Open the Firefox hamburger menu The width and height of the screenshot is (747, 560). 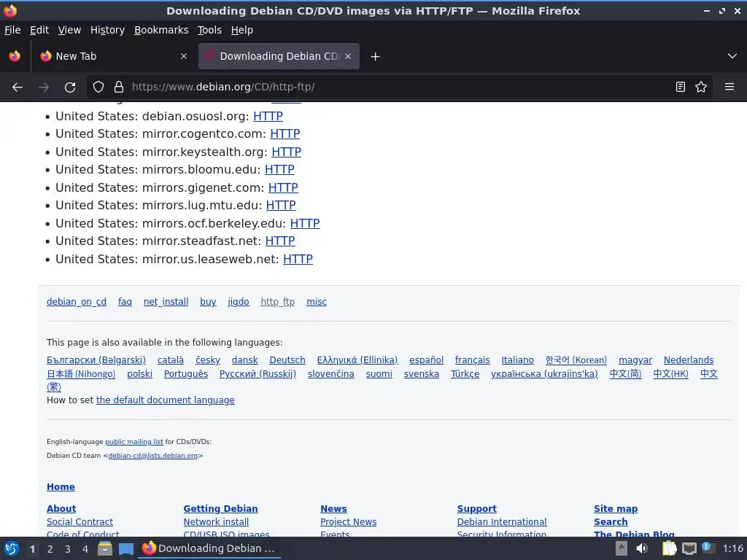pyautogui.click(x=729, y=87)
